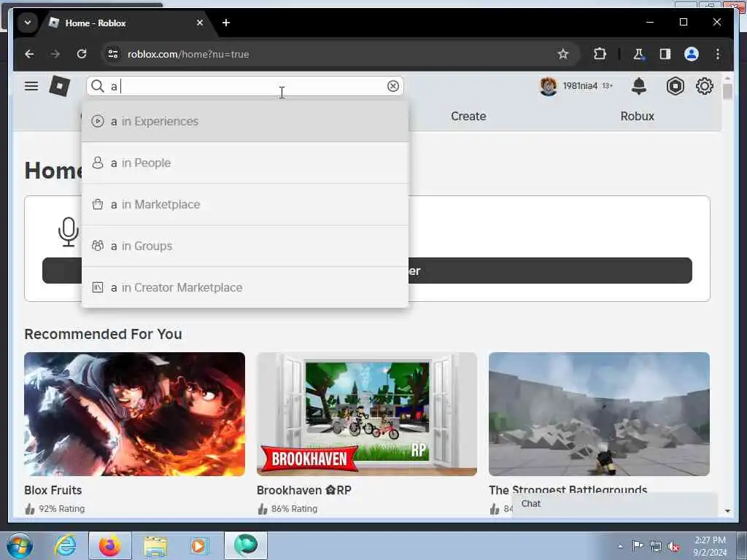Go forward in browser history

coord(55,54)
